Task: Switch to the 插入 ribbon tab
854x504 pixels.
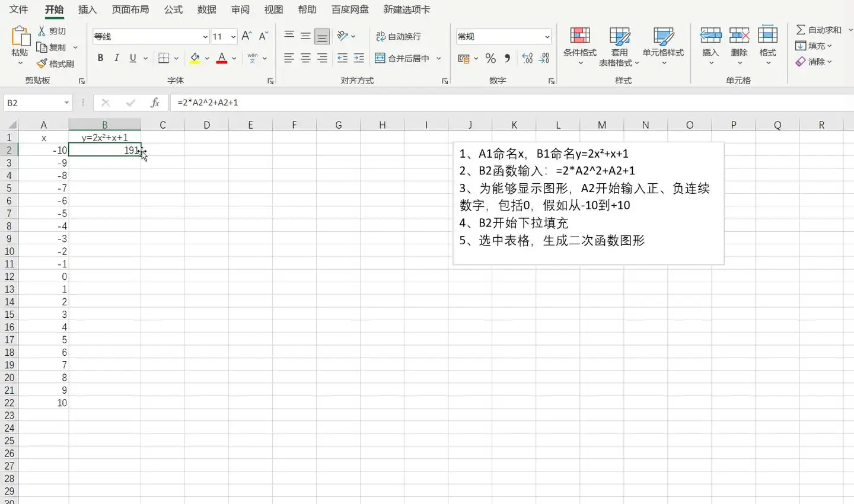Action: click(x=87, y=9)
